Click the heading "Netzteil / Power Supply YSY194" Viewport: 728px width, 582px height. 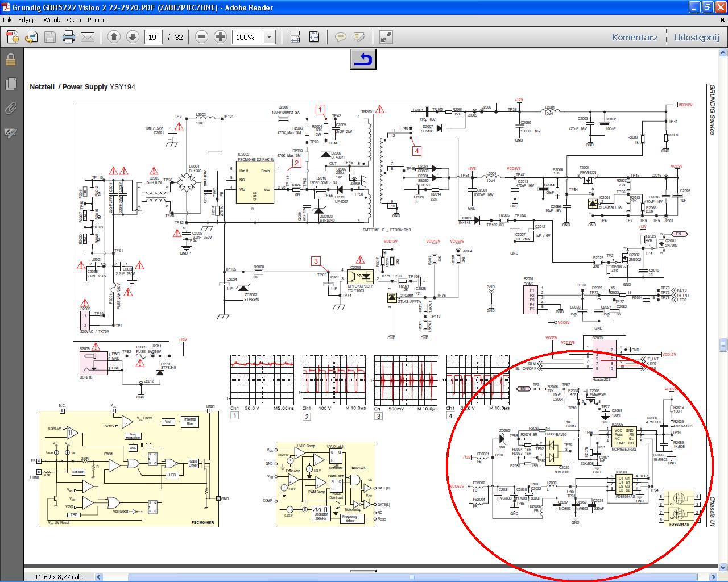82,87
